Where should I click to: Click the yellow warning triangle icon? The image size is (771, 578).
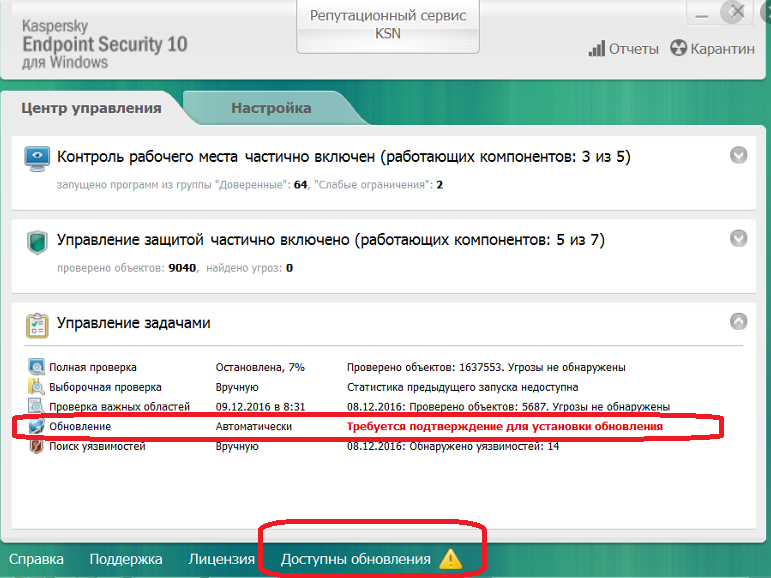pos(450,559)
